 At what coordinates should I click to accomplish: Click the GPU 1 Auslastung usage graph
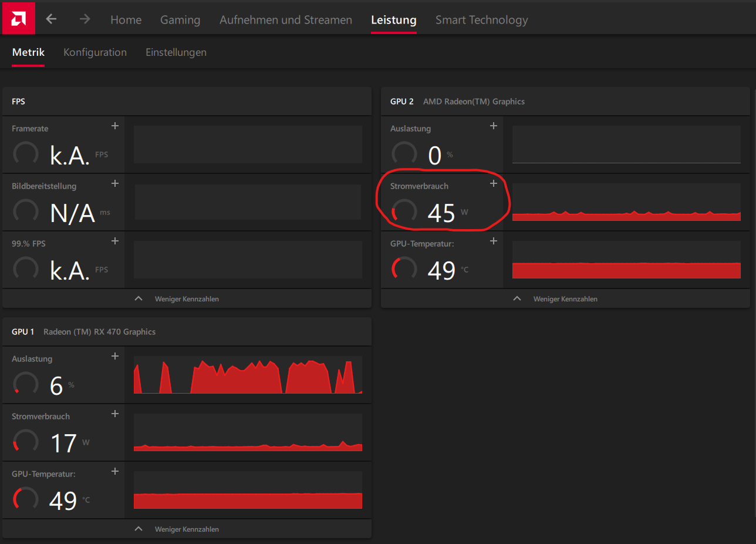pyautogui.click(x=248, y=375)
